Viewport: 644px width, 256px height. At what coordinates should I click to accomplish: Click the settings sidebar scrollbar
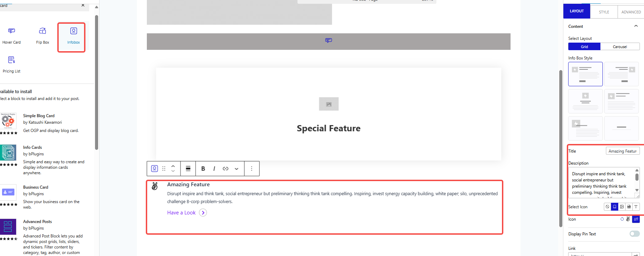(x=561, y=148)
